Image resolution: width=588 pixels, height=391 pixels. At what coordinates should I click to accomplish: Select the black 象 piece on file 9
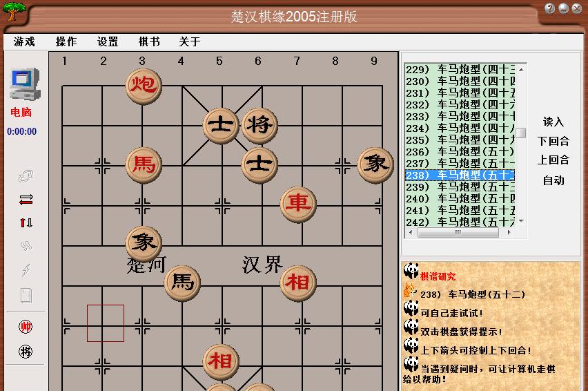(375, 165)
